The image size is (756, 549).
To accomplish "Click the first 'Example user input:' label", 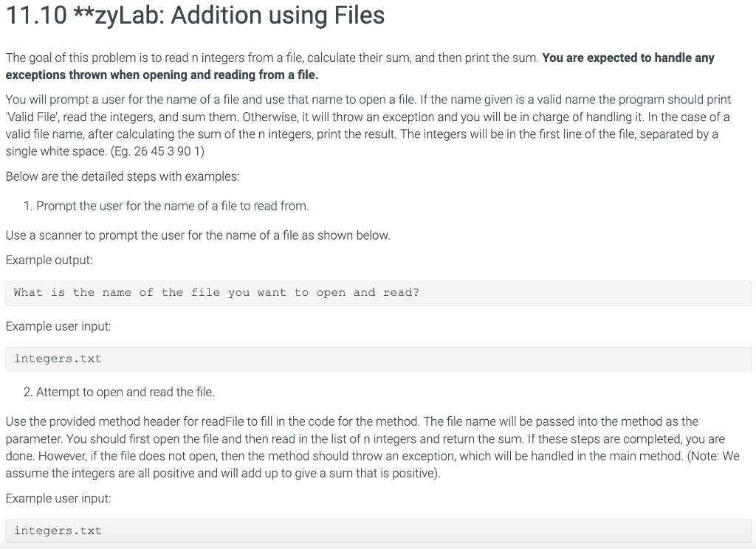I will 58,326.
